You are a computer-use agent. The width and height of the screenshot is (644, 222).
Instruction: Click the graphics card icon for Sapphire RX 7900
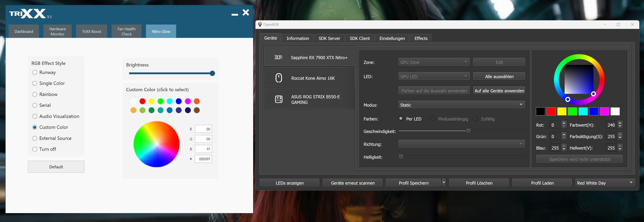click(278, 57)
